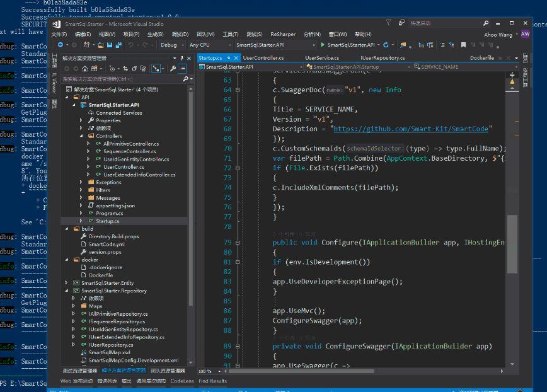Toggle Sync with Active Document button
The height and width of the screenshot is (392, 547).
tap(126, 68)
